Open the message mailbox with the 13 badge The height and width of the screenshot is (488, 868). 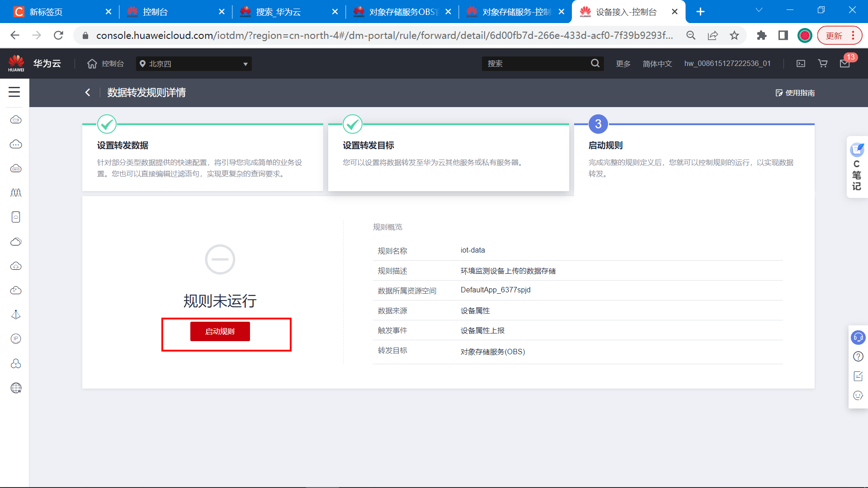844,64
